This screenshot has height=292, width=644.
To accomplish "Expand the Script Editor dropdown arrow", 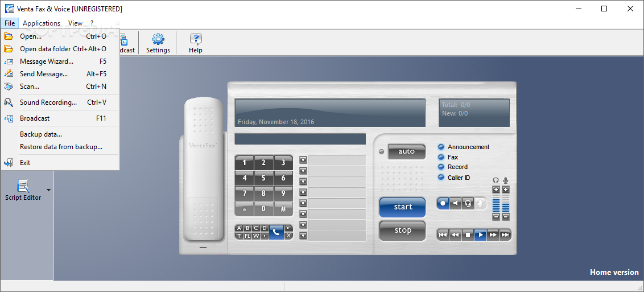I will point(48,190).
